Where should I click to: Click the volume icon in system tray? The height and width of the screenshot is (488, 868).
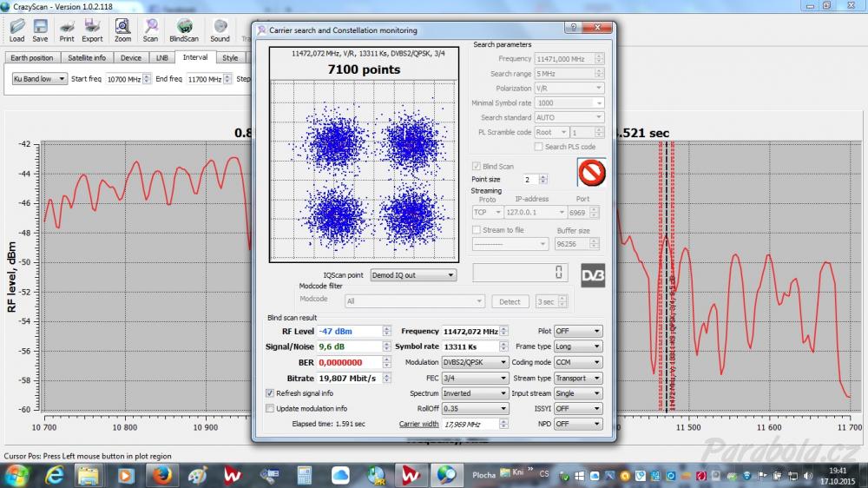pyautogui.click(x=807, y=476)
